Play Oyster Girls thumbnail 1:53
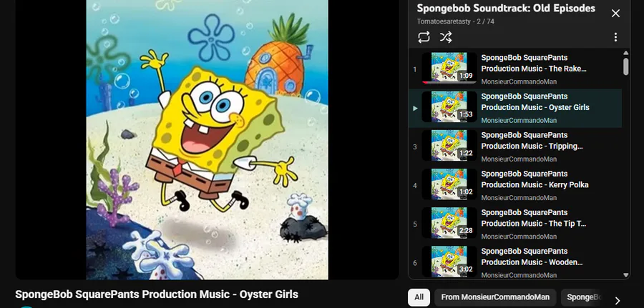644x308 pixels. click(450, 107)
